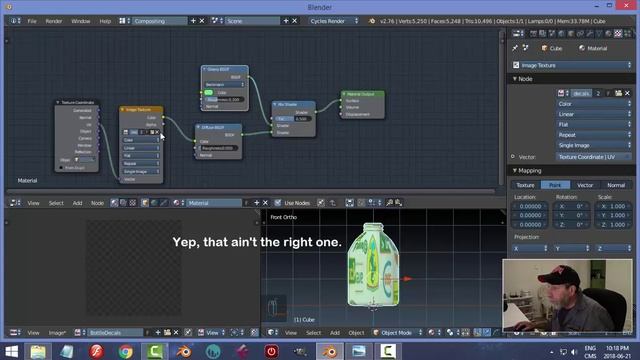Go to parent node tree icon
This screenshot has height=360, width=640.
tap(333, 203)
